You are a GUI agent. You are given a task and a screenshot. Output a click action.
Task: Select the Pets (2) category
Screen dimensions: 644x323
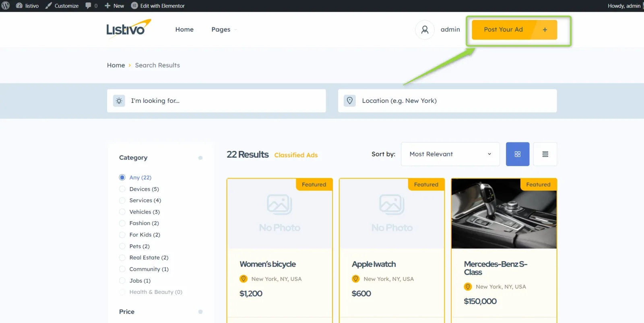pos(134,246)
